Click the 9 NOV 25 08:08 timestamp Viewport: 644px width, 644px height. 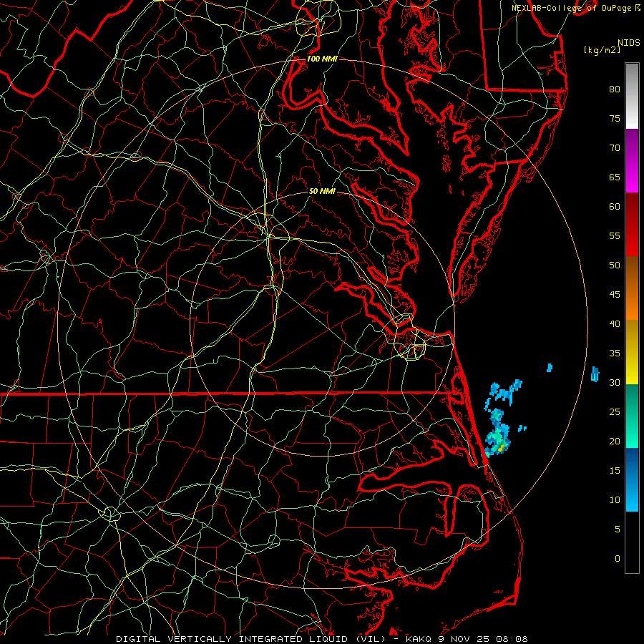tap(485, 639)
